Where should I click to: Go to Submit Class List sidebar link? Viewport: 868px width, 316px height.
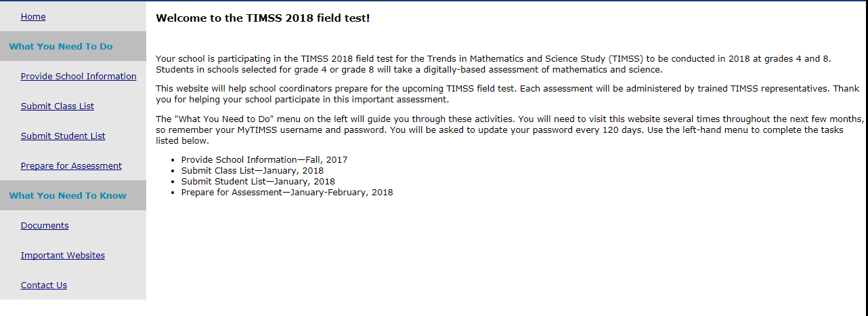point(58,106)
